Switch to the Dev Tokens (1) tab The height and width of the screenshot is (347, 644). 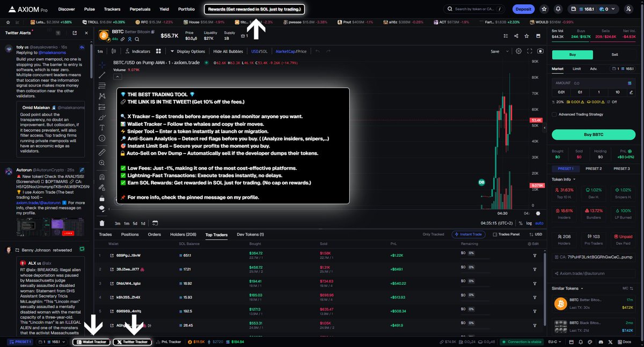pyautogui.click(x=250, y=234)
